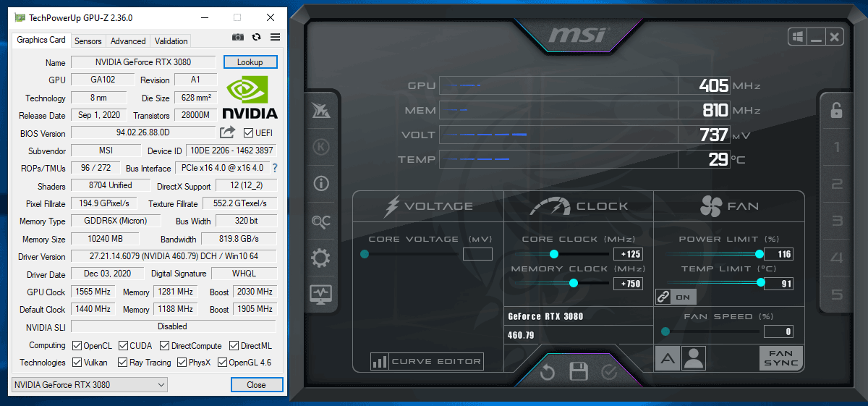Image resolution: width=868 pixels, height=406 pixels.
Task: Switch to the Sensors tab
Action: point(88,41)
